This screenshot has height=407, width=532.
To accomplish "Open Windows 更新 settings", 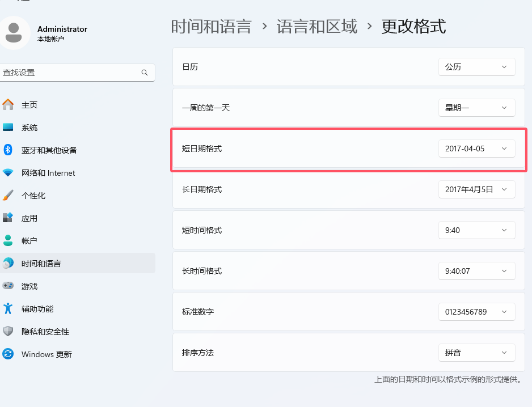I will [x=43, y=354].
